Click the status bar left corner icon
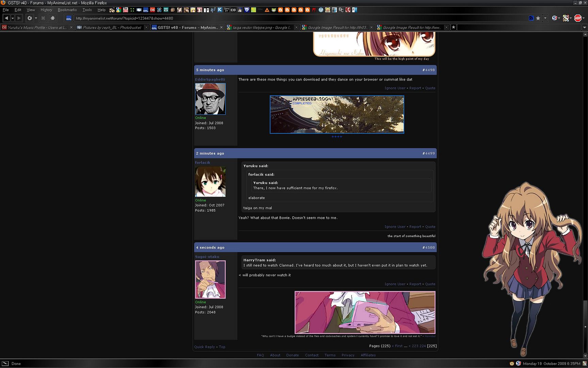 pos(5,364)
